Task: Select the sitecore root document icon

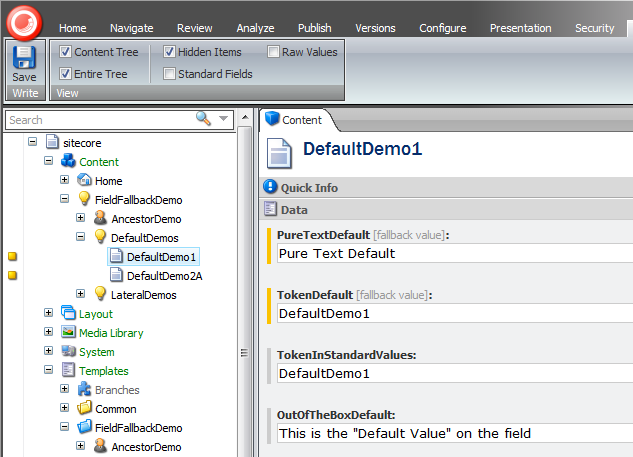Action: point(52,142)
